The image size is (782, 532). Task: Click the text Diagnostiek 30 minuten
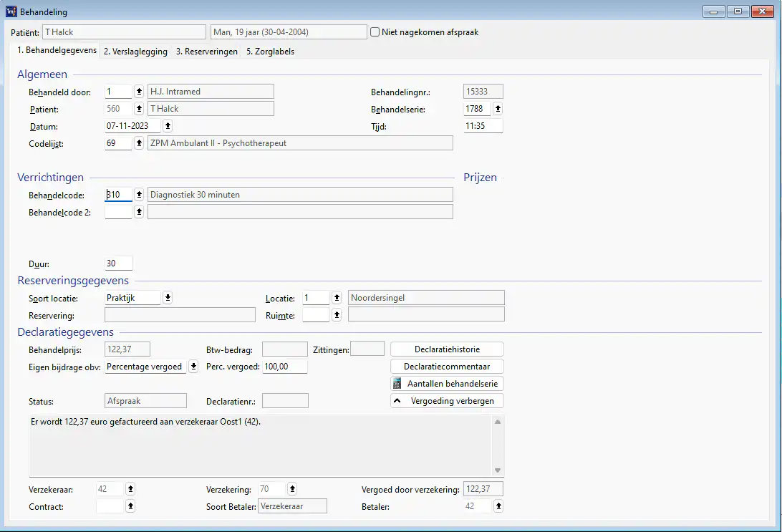coord(195,195)
